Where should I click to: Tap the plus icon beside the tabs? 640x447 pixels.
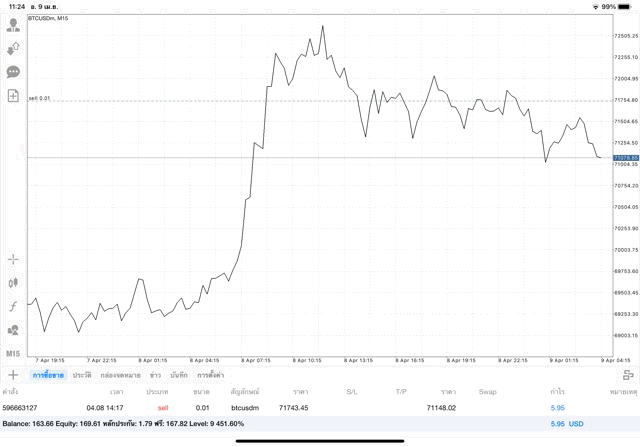click(13, 375)
